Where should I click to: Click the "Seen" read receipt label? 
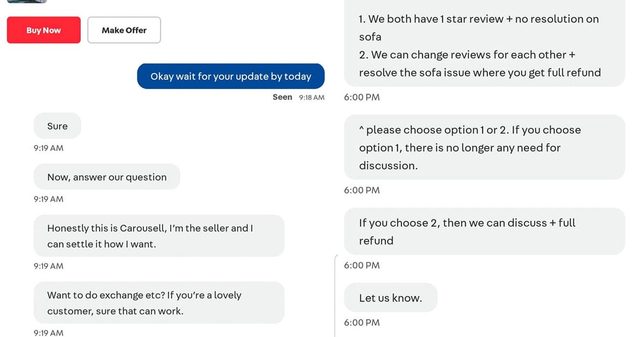282,97
